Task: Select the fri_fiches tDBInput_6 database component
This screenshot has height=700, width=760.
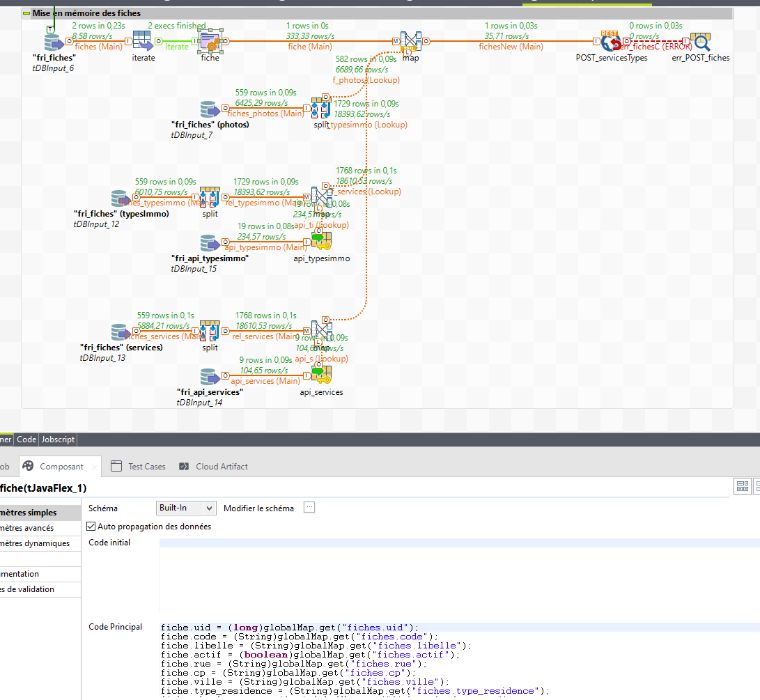Action: (53, 42)
